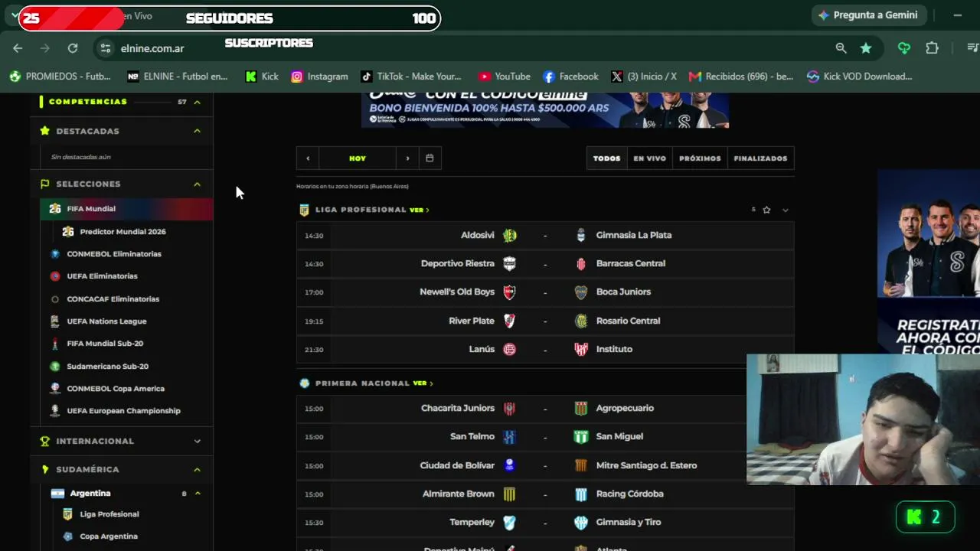Click the welcome bonus banner at top
The width and height of the screenshot is (980, 551).
545,110
